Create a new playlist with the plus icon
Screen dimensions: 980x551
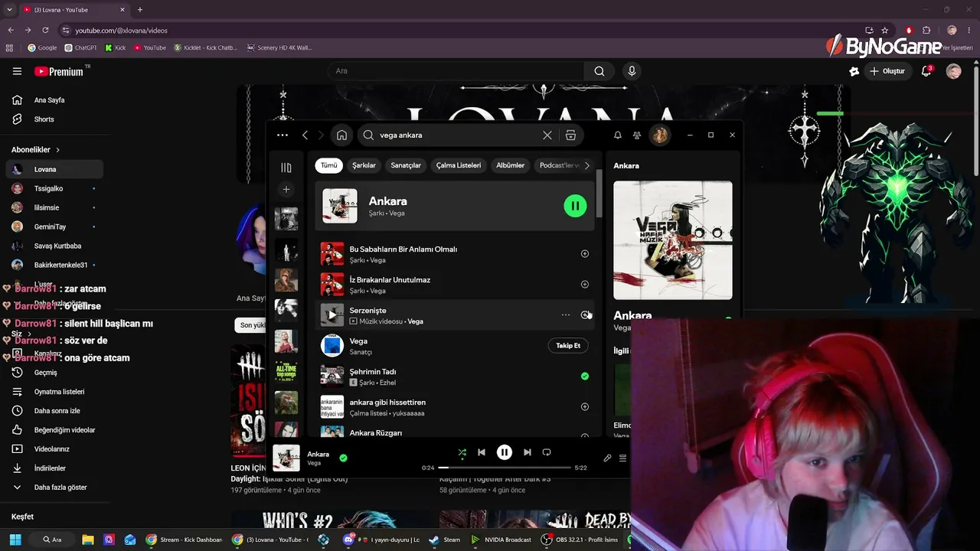[x=286, y=189]
